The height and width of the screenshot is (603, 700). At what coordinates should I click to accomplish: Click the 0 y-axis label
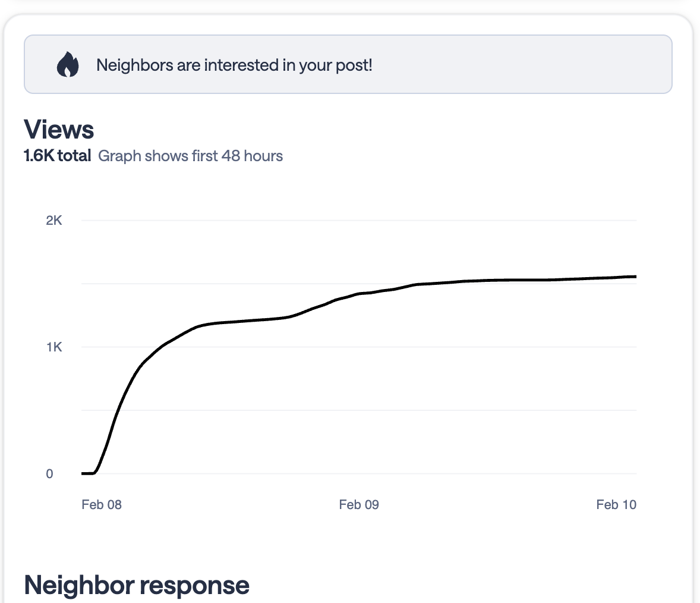(x=49, y=474)
